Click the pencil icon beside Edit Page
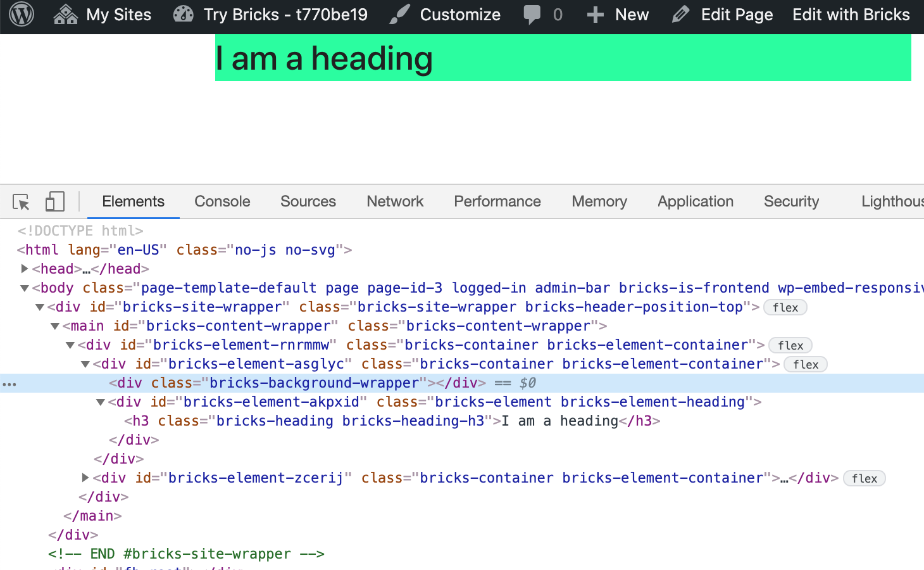 coord(680,15)
